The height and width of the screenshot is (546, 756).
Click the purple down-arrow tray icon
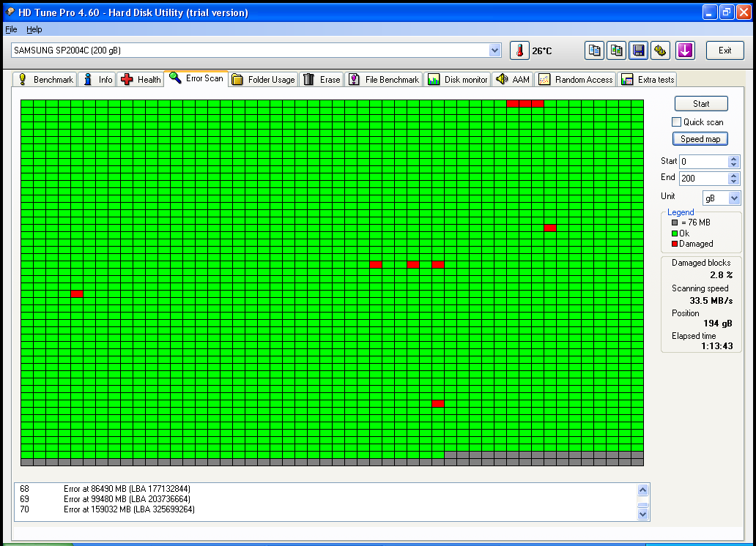[685, 51]
